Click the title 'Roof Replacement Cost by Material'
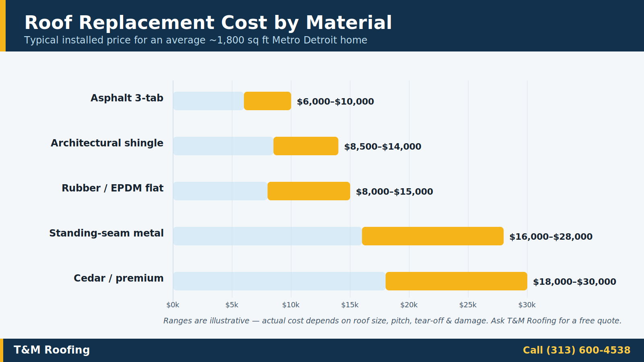This screenshot has width=644, height=362. tap(208, 23)
